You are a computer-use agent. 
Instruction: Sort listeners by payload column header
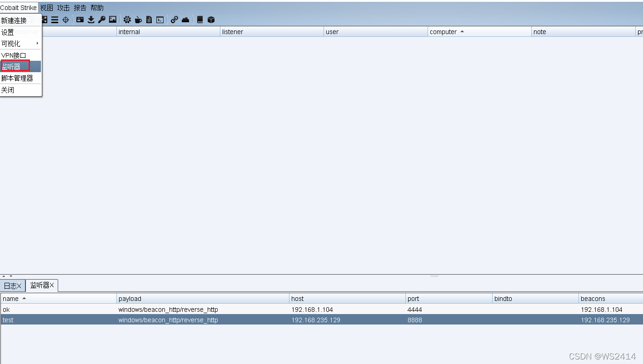[x=203, y=299]
